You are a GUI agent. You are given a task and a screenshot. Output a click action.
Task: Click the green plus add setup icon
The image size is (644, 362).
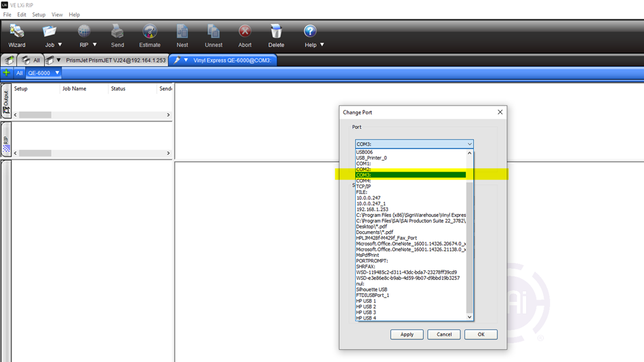click(6, 73)
